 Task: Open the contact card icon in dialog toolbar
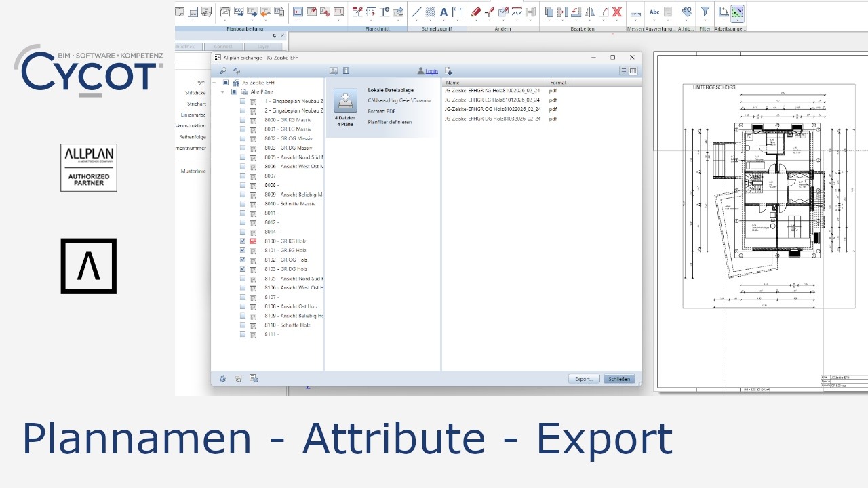(334, 70)
